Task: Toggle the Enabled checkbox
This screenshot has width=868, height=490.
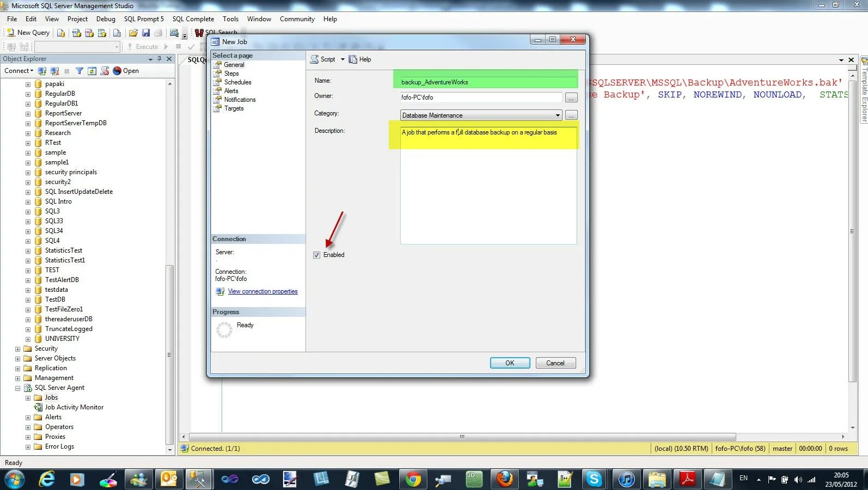Action: point(316,255)
